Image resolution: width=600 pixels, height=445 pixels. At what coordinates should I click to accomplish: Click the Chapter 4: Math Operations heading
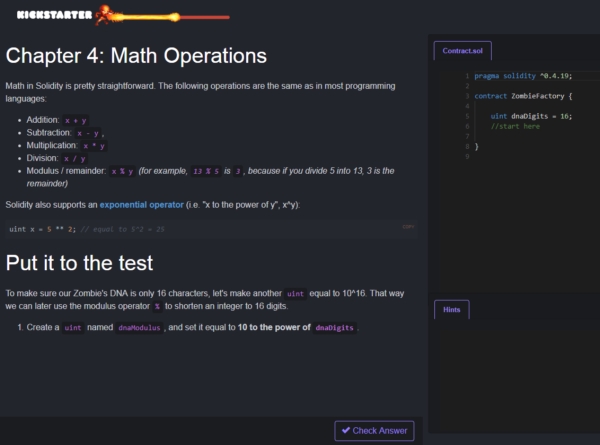[136, 54]
